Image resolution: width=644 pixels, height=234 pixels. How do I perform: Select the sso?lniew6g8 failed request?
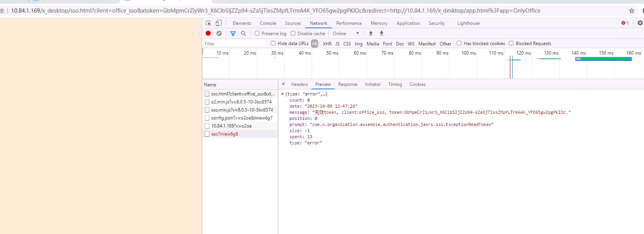pos(225,134)
